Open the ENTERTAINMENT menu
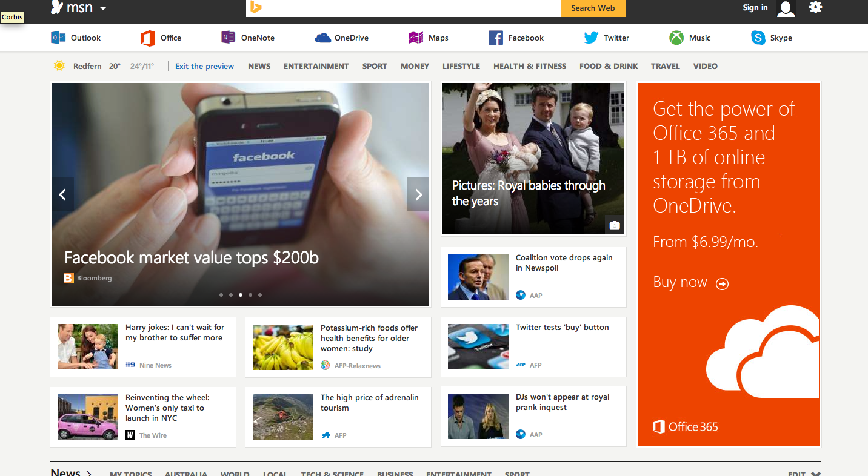 [x=316, y=67]
